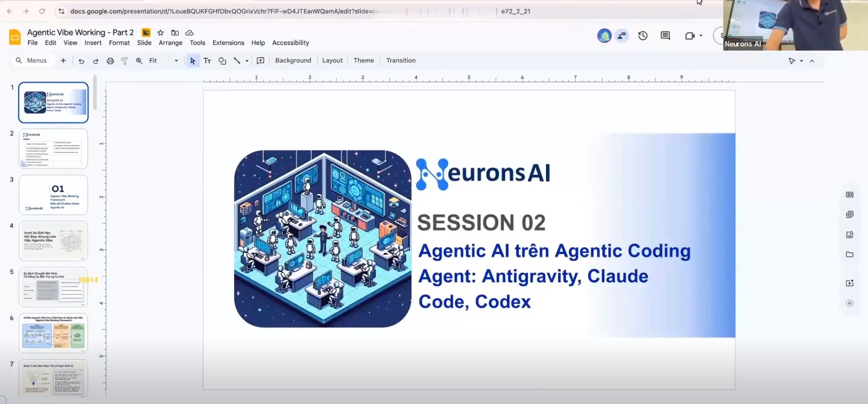The image size is (868, 404).
Task: Click the orange slideshow-blocked icon beside title
Action: pos(146,32)
